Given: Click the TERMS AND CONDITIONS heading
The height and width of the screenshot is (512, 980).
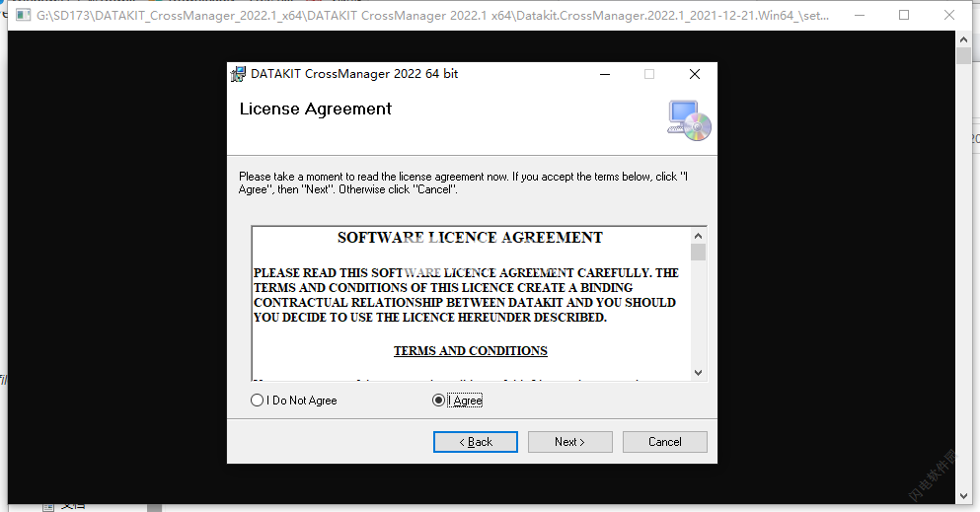Looking at the screenshot, I should pyautogui.click(x=471, y=351).
